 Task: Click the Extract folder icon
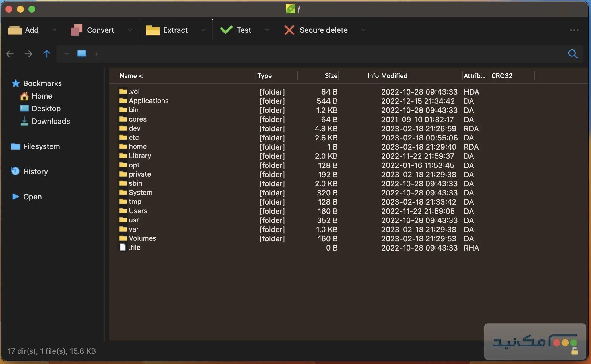point(153,30)
